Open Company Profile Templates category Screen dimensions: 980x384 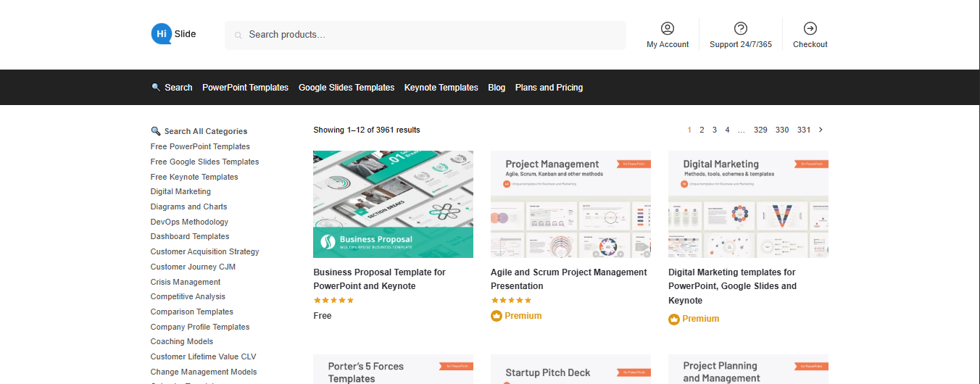[200, 327]
